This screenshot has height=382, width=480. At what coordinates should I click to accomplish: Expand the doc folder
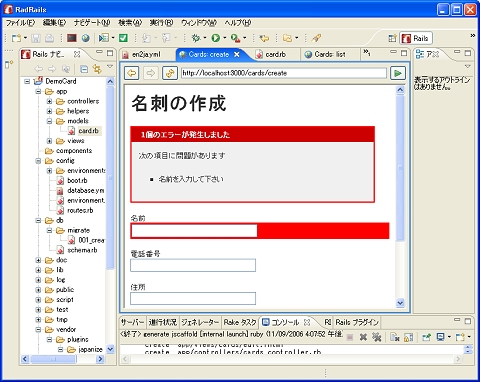click(38, 260)
